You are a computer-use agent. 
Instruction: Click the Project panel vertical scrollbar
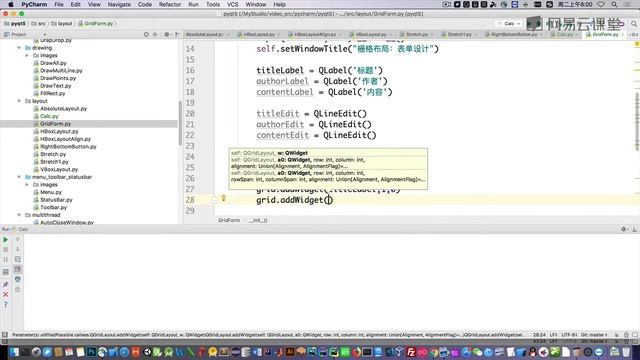(180, 123)
